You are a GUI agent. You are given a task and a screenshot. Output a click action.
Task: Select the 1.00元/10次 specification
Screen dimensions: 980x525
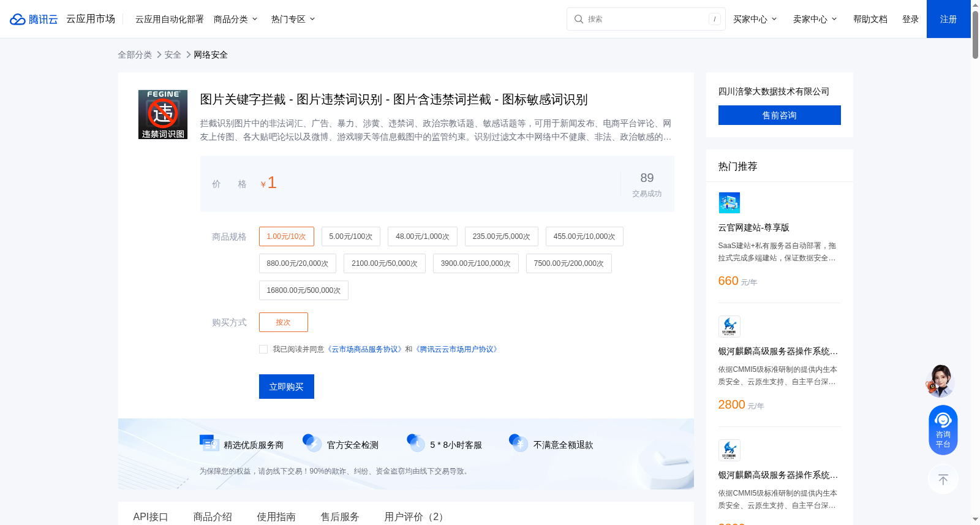tap(287, 236)
